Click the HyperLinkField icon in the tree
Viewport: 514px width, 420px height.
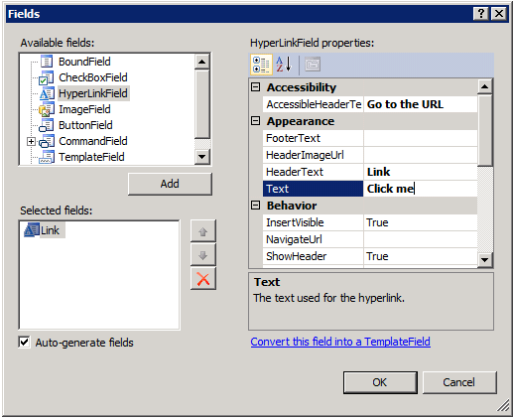[47, 93]
